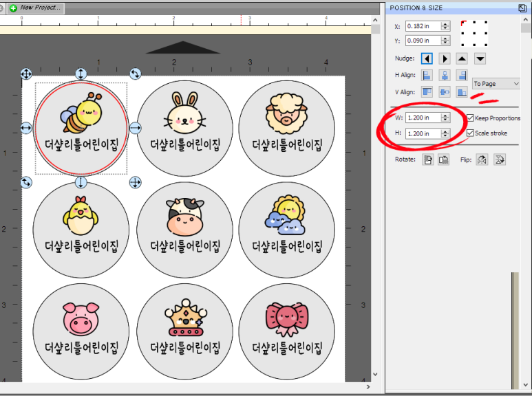Click the bottom-right move handle of selection

point(136,182)
